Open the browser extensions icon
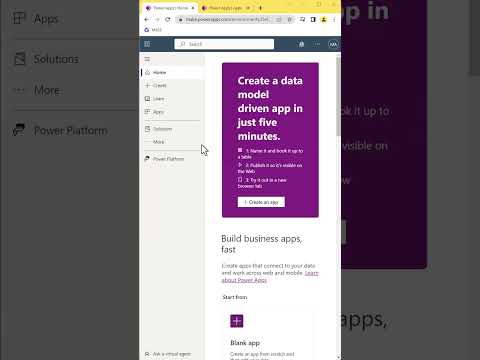This screenshot has width=480, height=360. (x=302, y=20)
